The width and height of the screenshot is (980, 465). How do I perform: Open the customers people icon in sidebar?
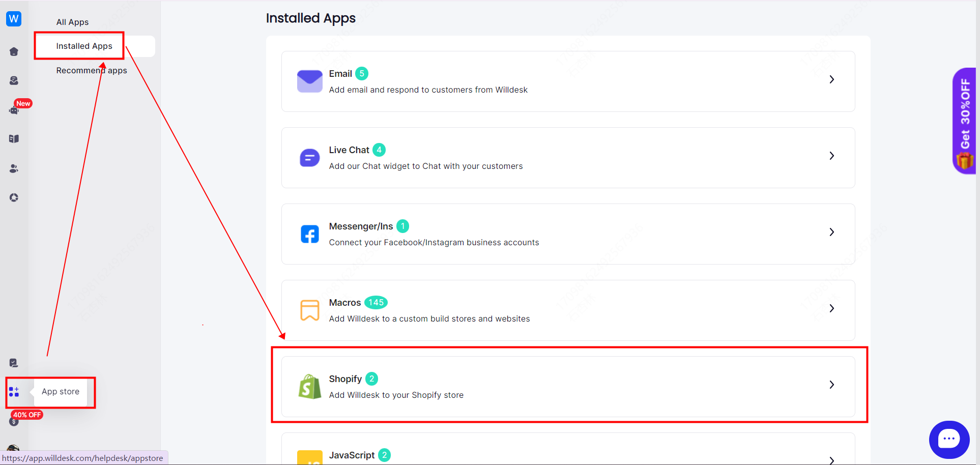14,168
